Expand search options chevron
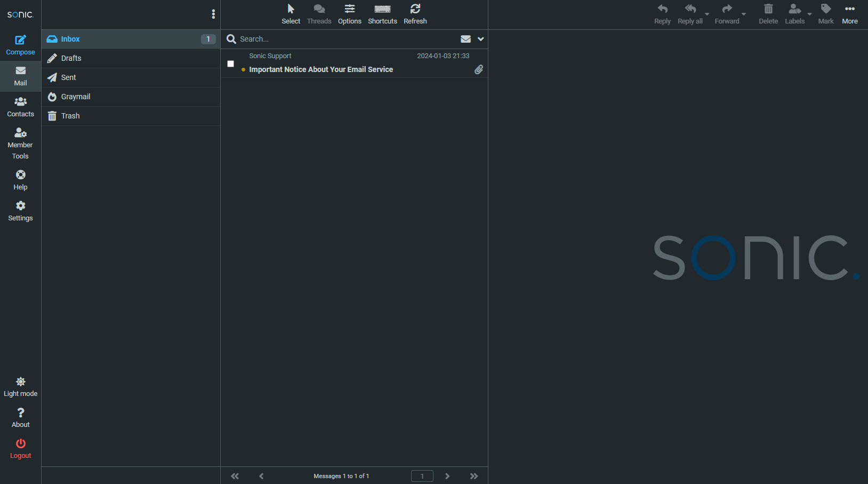The width and height of the screenshot is (868, 484). tap(480, 39)
